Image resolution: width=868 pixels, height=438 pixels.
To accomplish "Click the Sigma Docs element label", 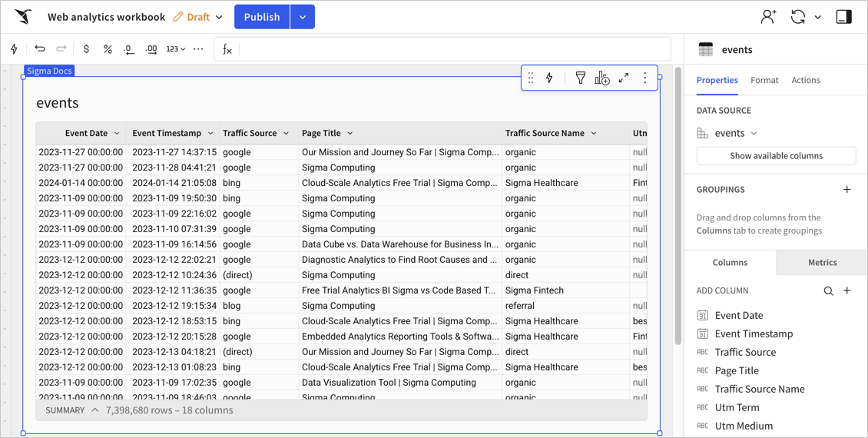I will [x=49, y=71].
